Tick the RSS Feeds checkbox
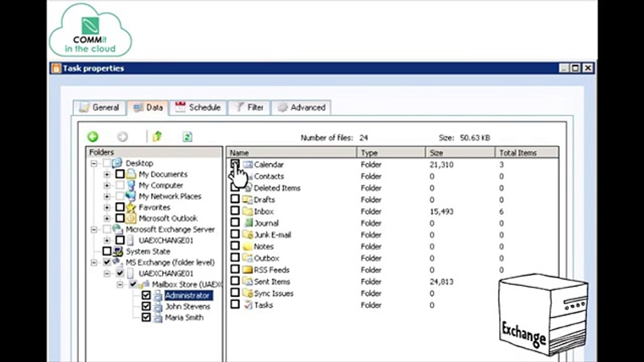 235,270
